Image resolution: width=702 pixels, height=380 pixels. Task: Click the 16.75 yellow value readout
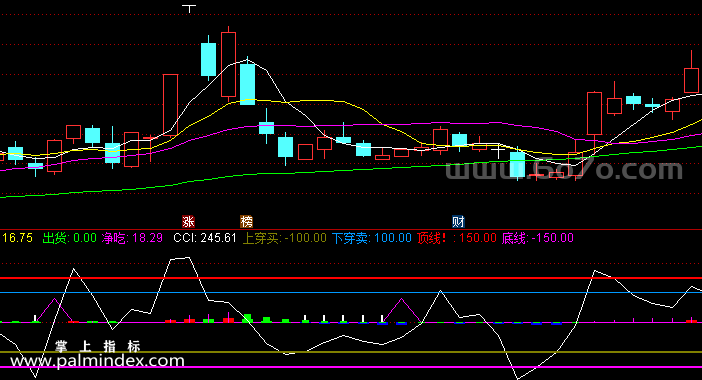[x=17, y=238]
